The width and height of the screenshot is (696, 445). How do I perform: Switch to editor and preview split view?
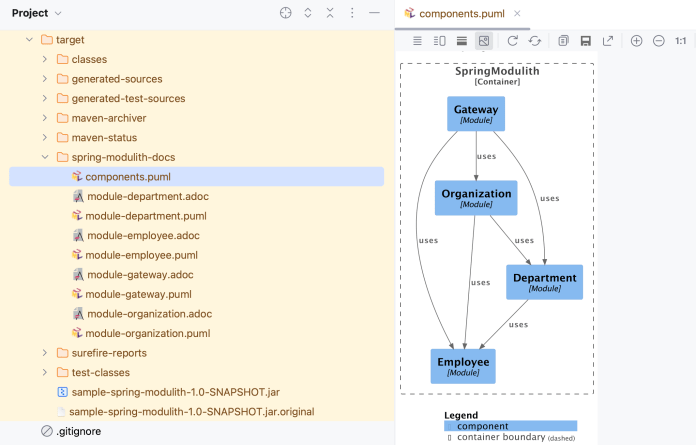[x=440, y=41]
